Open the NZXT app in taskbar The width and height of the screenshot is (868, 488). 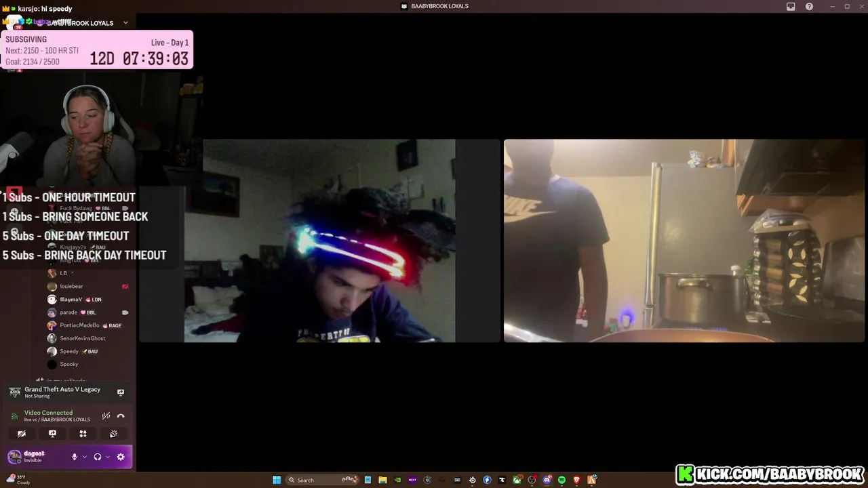tap(412, 480)
